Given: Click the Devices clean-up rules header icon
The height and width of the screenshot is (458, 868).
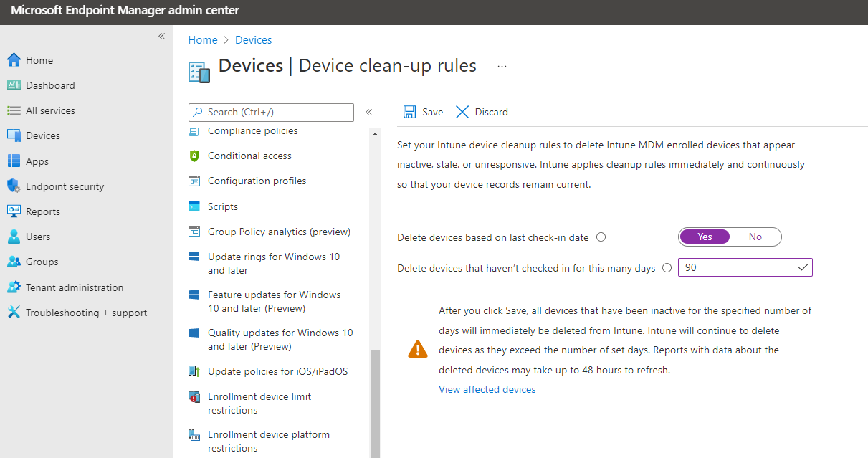Looking at the screenshot, I should (x=199, y=72).
